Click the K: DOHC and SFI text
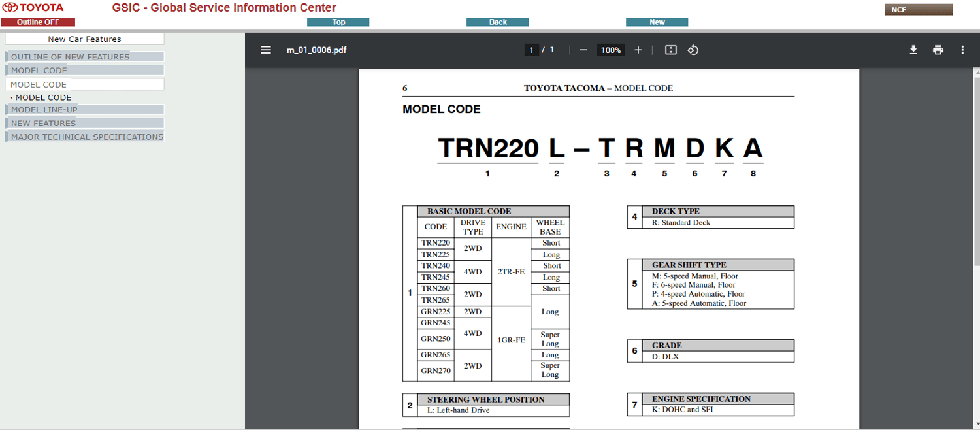Screen dimensions: 980x430 [x=682, y=410]
